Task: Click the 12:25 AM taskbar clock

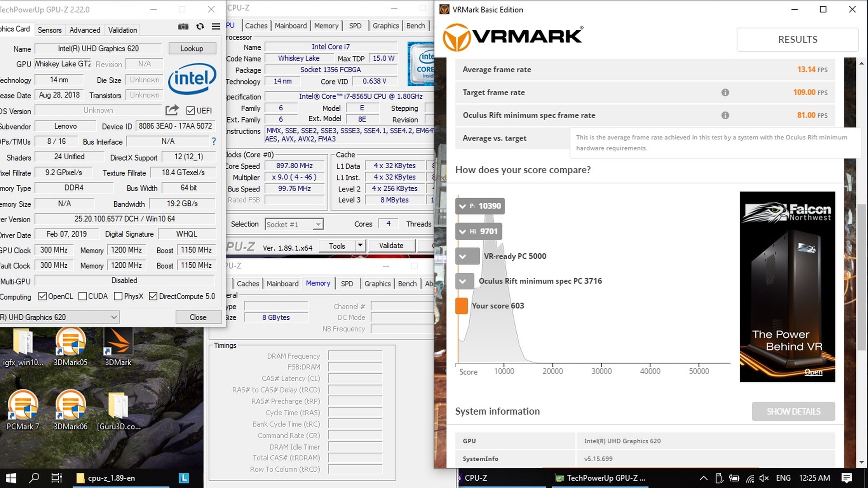Action: (814, 478)
